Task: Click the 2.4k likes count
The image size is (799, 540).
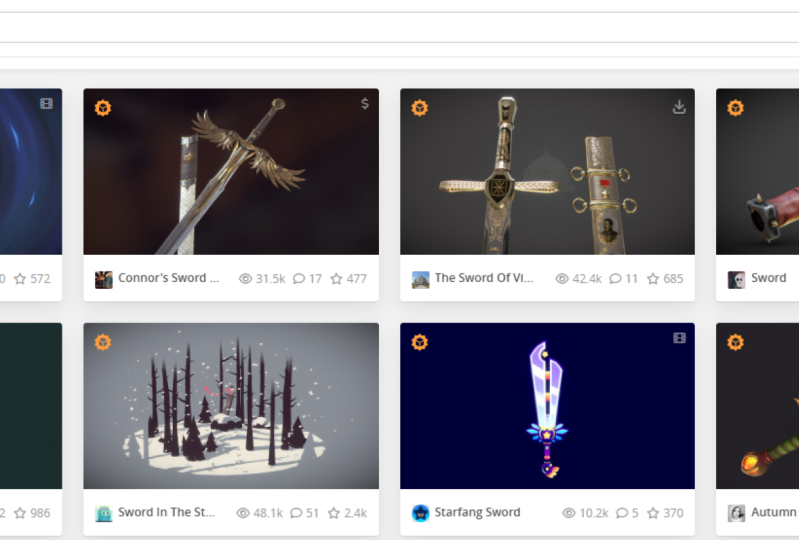Action: tap(355, 513)
